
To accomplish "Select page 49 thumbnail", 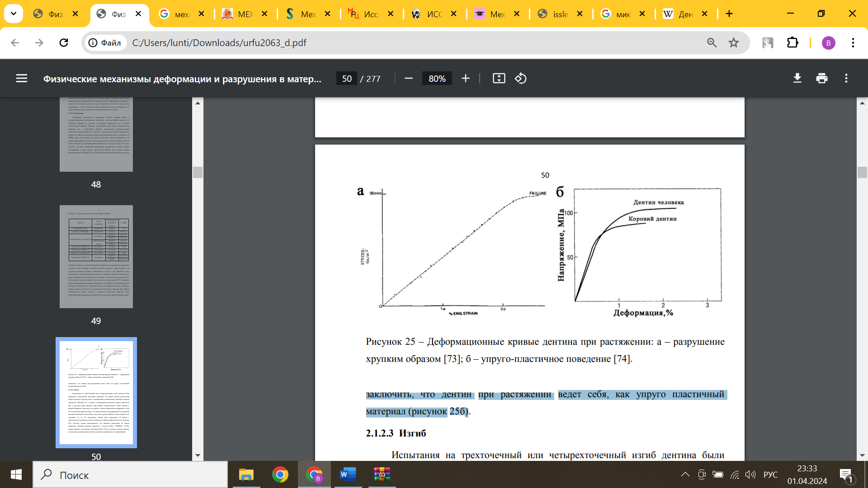I will (x=96, y=257).
